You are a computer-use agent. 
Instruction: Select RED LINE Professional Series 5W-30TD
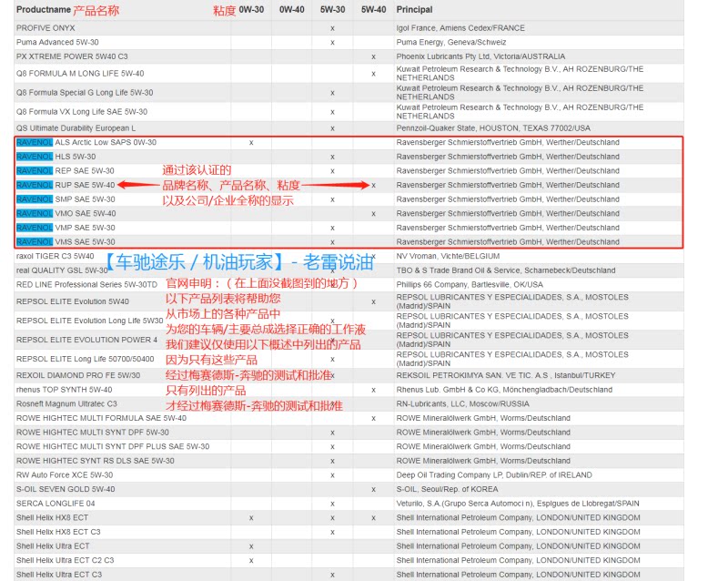coord(86,284)
